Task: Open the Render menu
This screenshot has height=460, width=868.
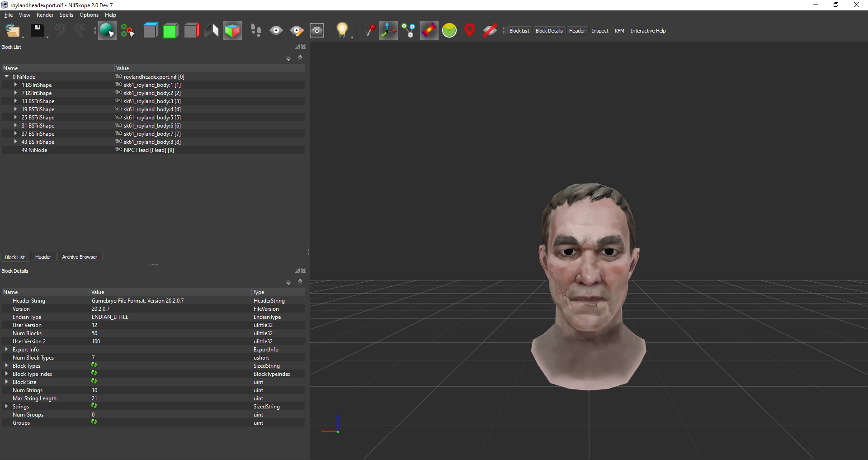Action: [x=45, y=15]
